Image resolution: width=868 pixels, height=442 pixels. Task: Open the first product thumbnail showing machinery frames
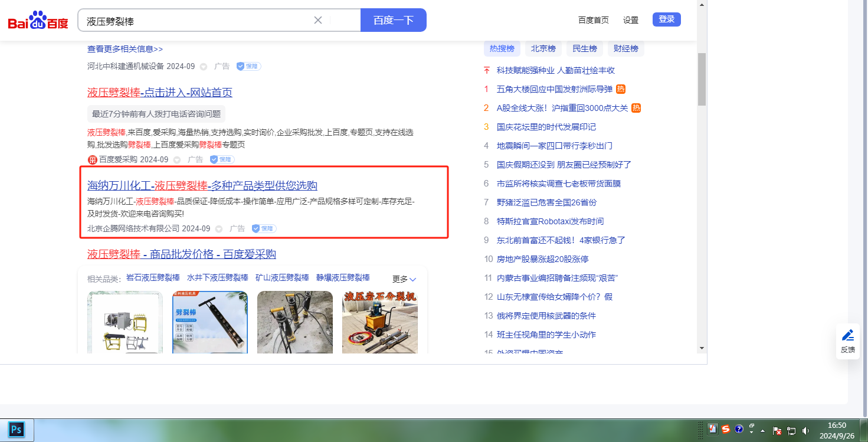coord(125,322)
